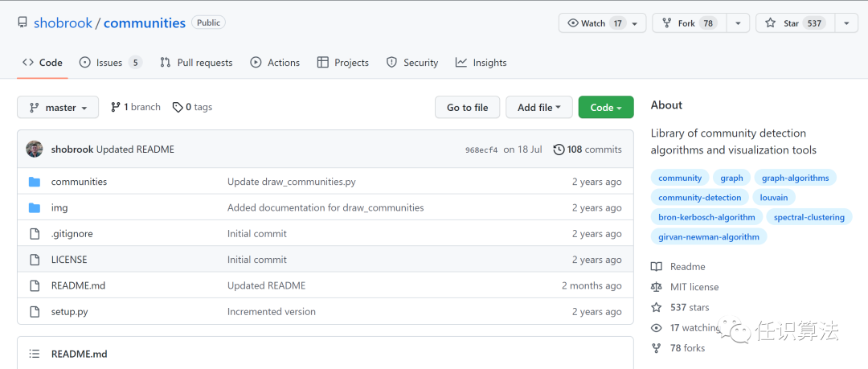Expand the green Code dropdown
The height and width of the screenshot is (369, 868).
click(606, 108)
